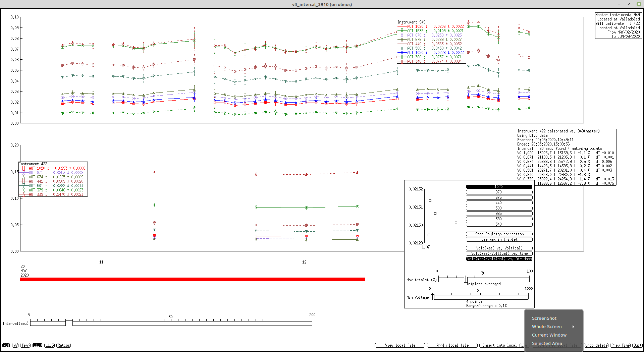Click the 'V0 0.871' calibration row
Image resolution: width=644 pixels, height=352 pixels.
click(566, 157)
